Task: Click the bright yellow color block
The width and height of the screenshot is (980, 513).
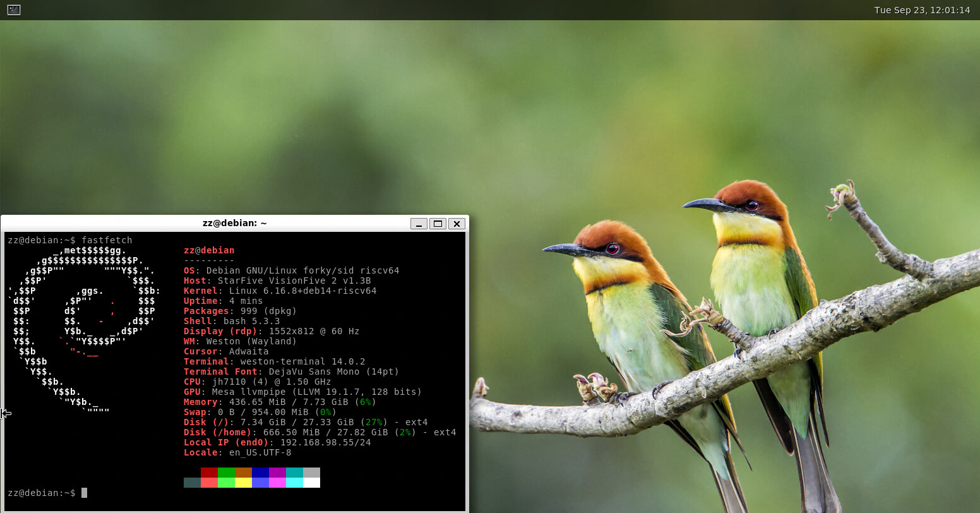Action: point(243,483)
